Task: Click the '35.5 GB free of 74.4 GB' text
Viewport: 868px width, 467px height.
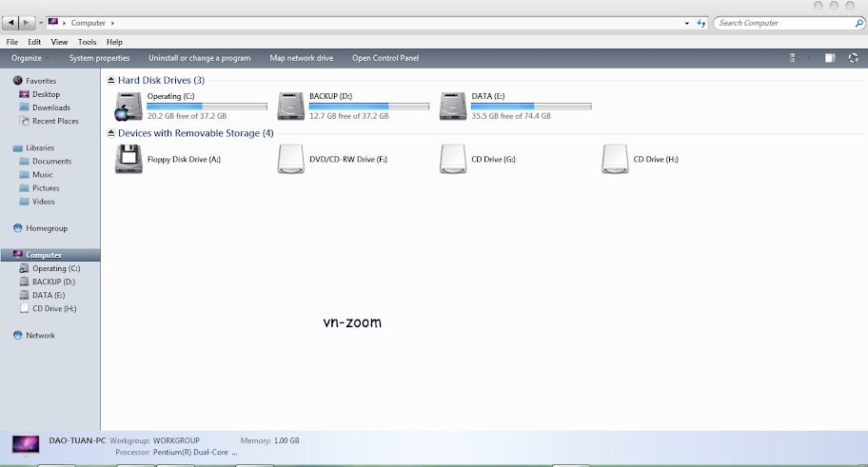Action: 511,116
